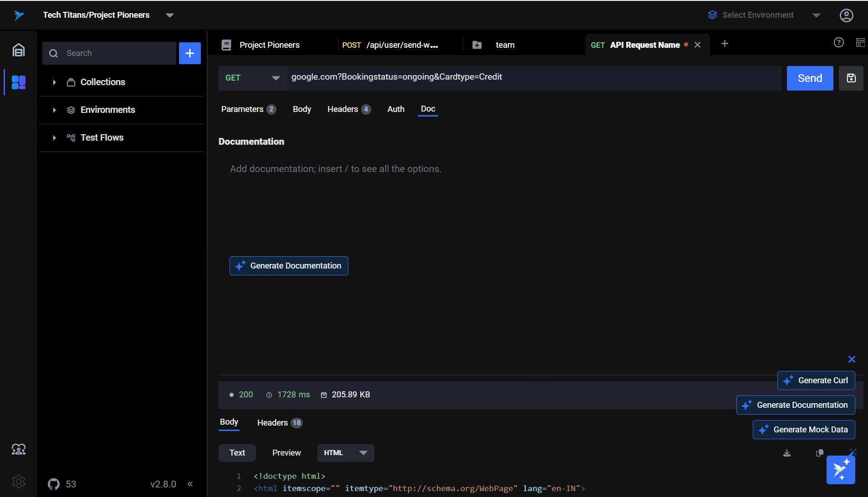The width and height of the screenshot is (868, 497).
Task: Open the help question mark icon
Action: [x=839, y=43]
